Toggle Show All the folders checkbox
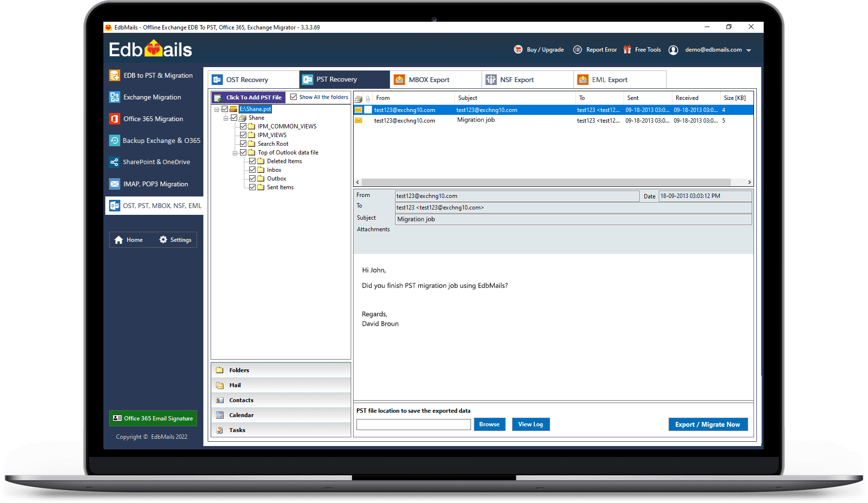 (293, 97)
